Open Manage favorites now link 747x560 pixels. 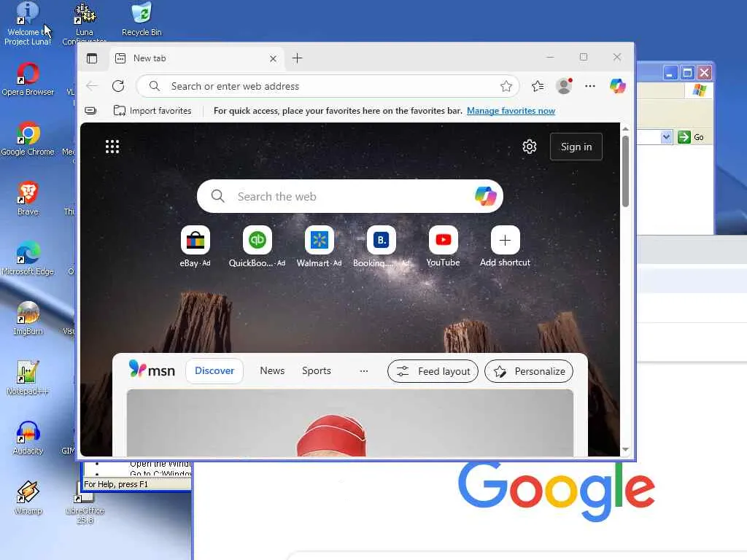click(x=511, y=111)
